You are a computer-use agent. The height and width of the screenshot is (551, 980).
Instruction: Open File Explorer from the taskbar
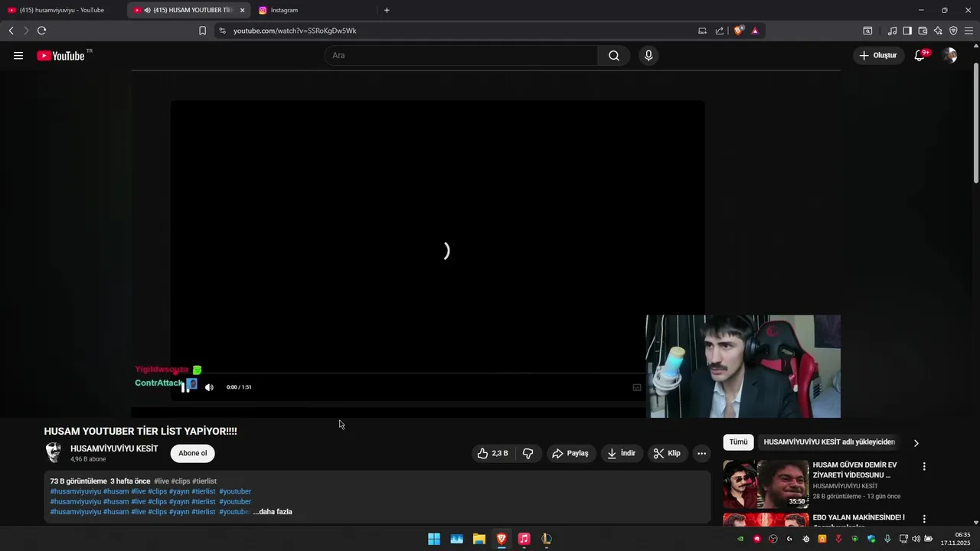pos(479,539)
